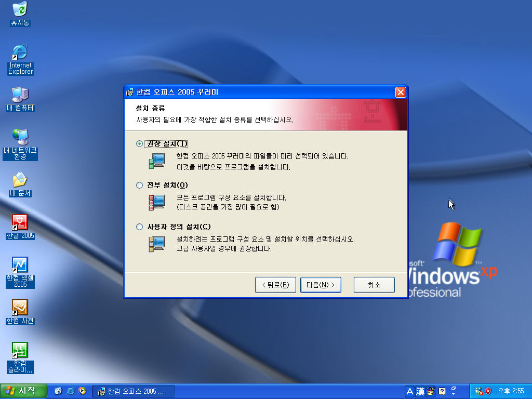Launch Windows Media Player from quick launch
This screenshot has height=399, width=532.
click(82, 391)
